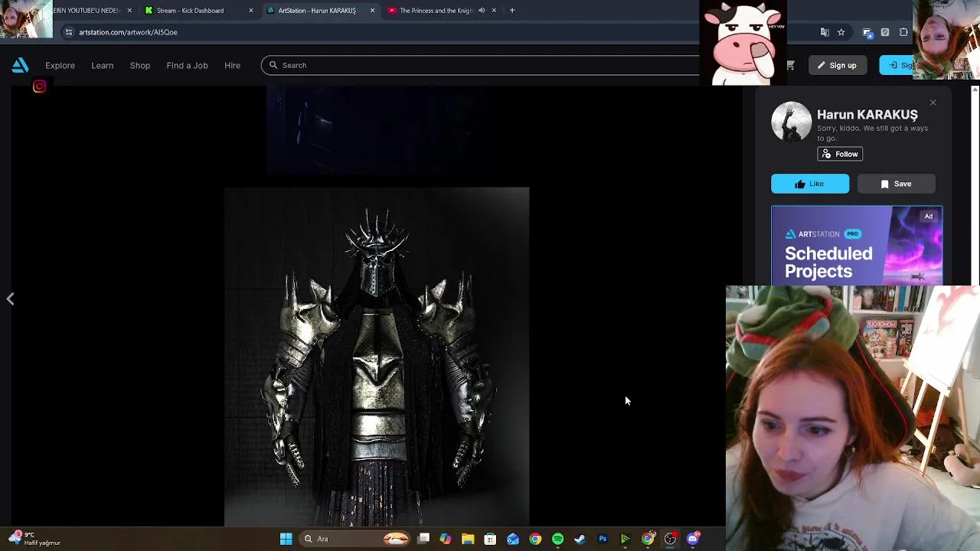This screenshot has width=980, height=551.
Task: Open Harun KARAKUŞ profile avatar
Action: pos(791,121)
